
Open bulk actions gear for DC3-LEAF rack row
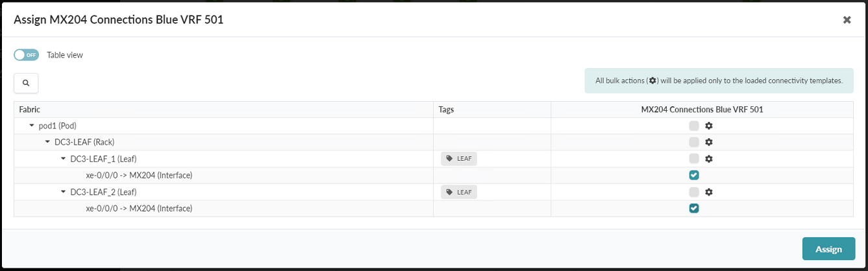coord(709,142)
